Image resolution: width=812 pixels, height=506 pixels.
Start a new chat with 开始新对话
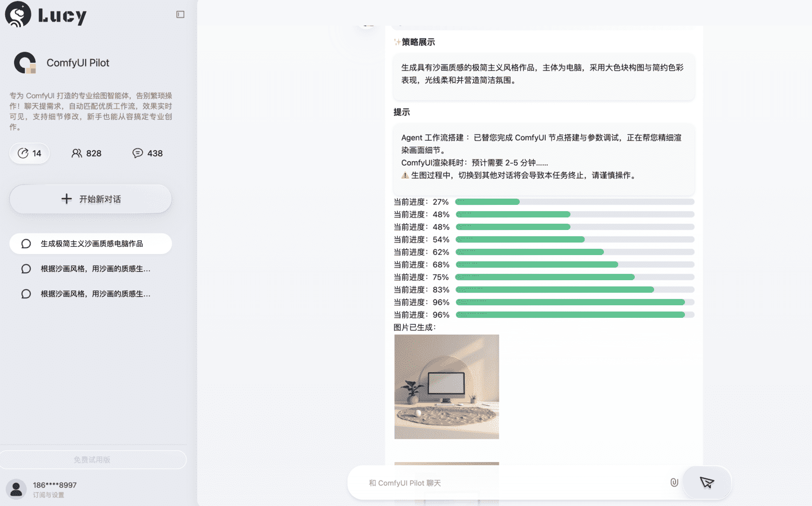tap(90, 199)
